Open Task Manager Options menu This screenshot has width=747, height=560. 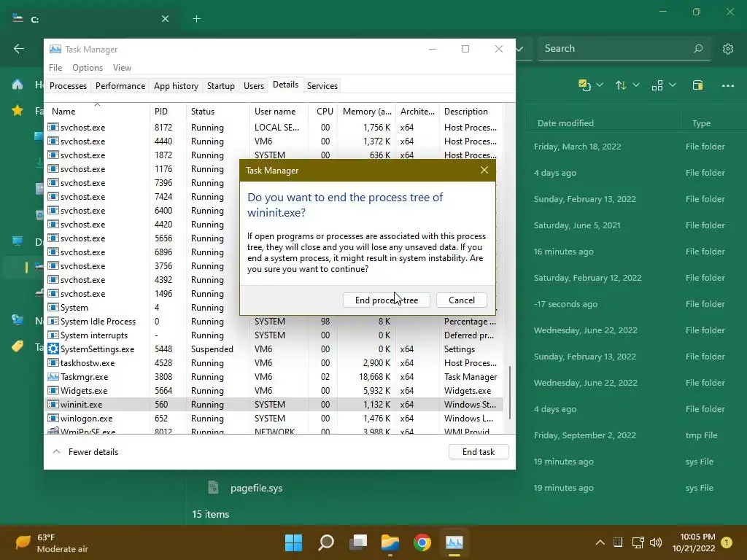(88, 68)
